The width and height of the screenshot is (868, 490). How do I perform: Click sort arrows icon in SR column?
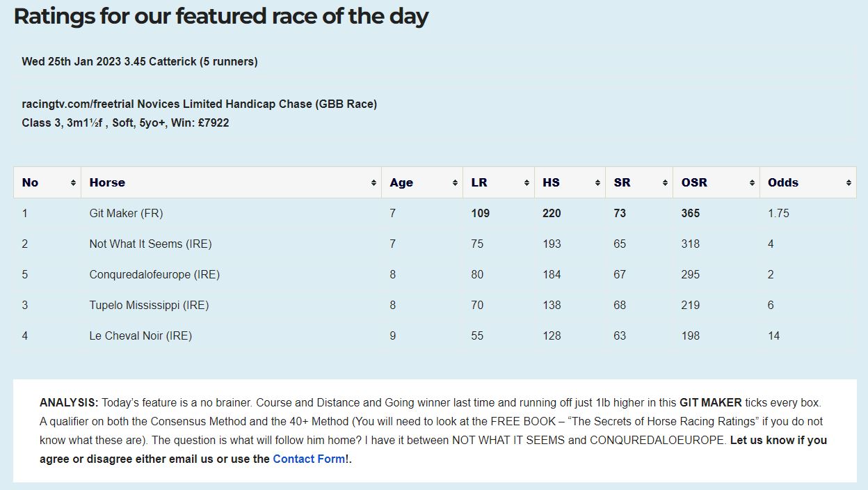665,183
